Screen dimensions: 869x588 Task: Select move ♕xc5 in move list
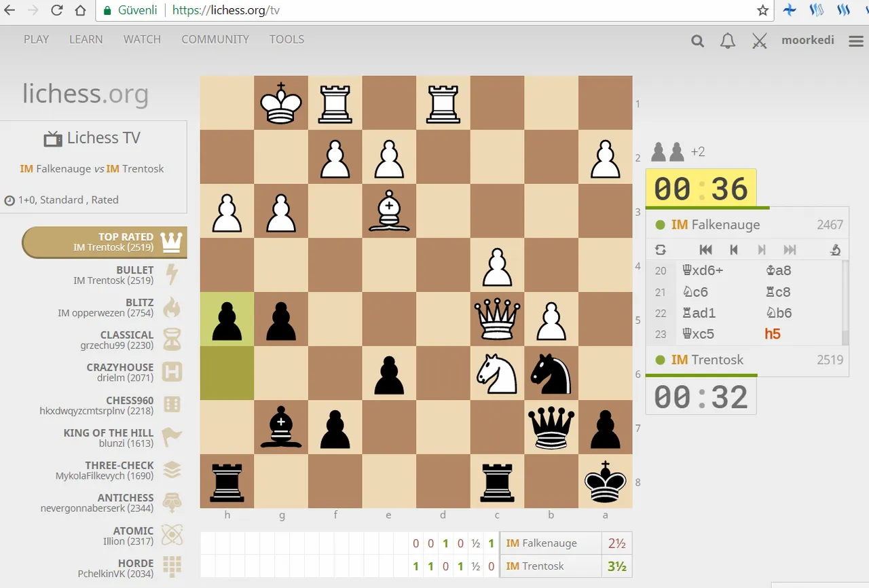tap(718, 334)
